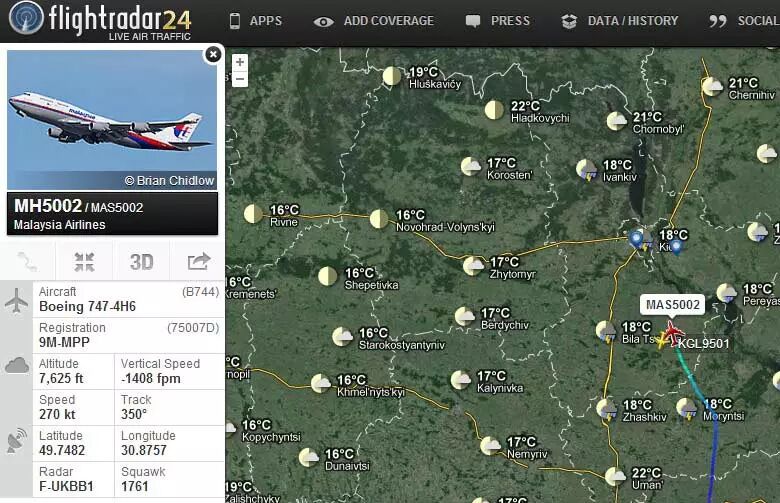Click the Chornobyl' 21°C weather icon

(617, 121)
